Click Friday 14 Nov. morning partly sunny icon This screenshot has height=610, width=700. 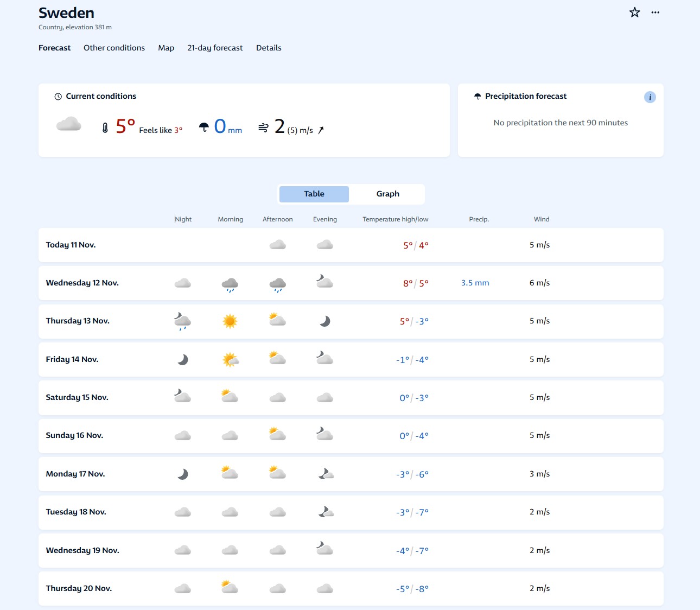pos(231,359)
